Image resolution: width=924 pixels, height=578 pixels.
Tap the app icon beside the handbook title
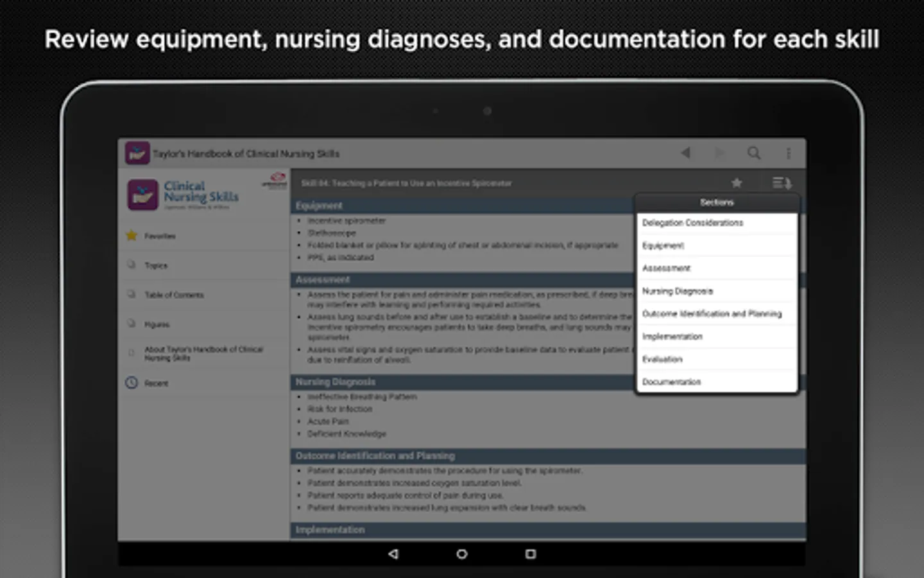tap(137, 153)
